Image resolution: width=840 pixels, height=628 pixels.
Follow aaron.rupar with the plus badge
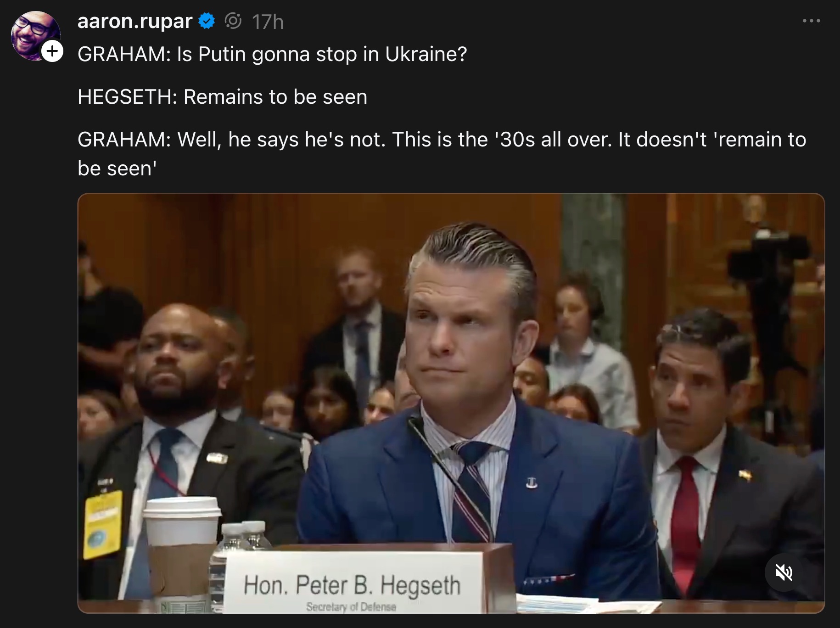click(x=53, y=51)
